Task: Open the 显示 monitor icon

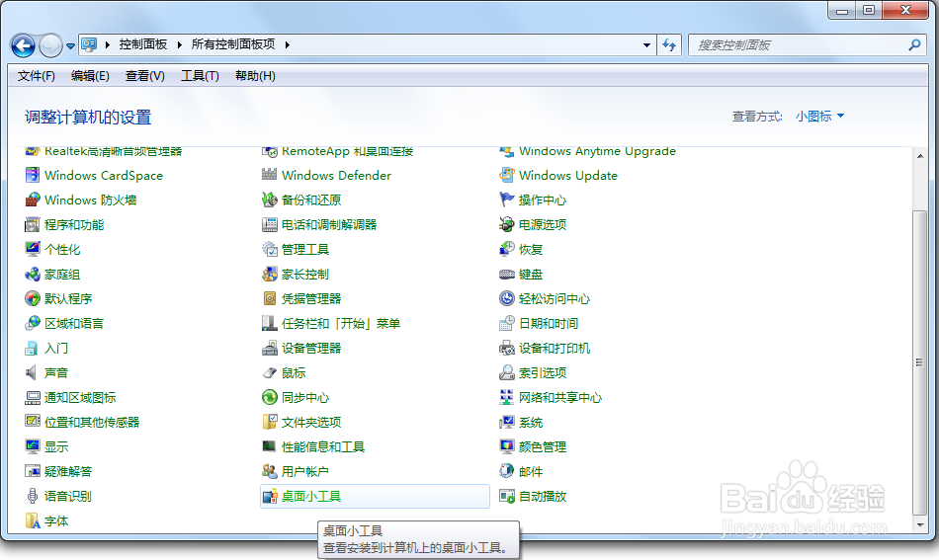Action: click(33, 447)
